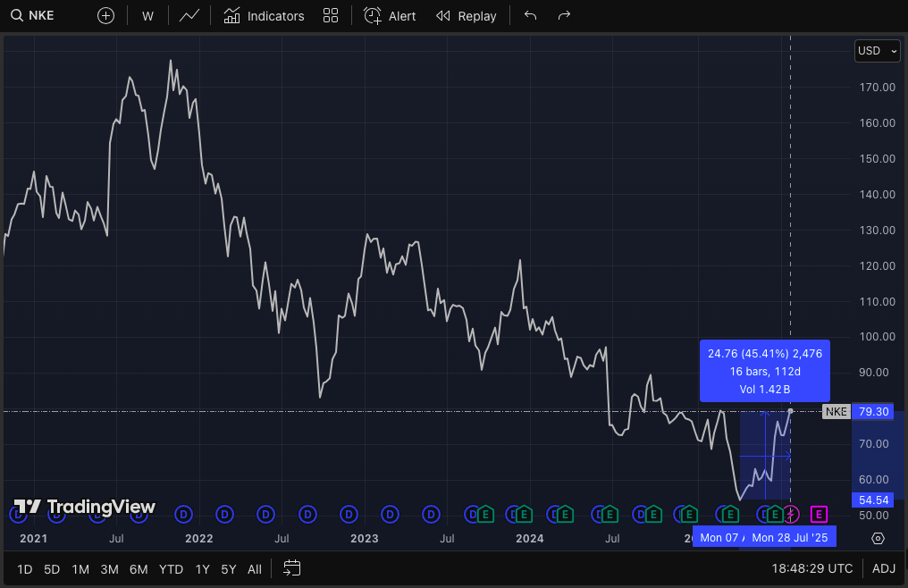
Task: Open the line chart style menu
Action: (189, 16)
